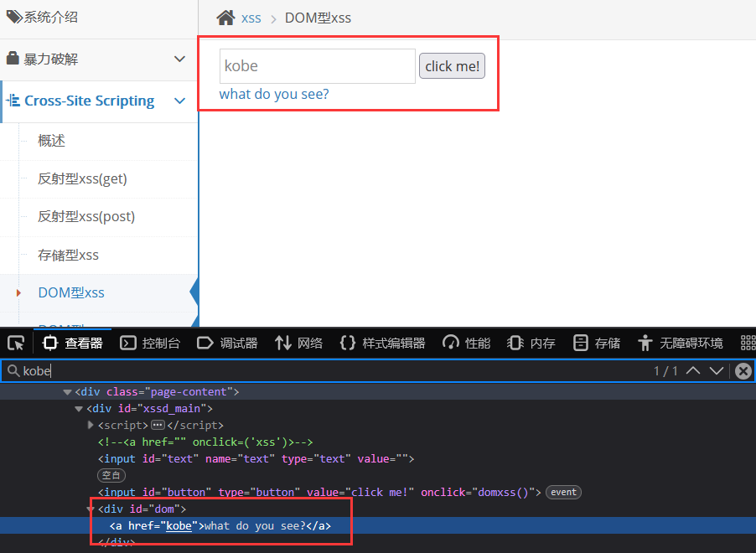
Task: Collapse the div id xssd_main node
Action: pos(79,409)
